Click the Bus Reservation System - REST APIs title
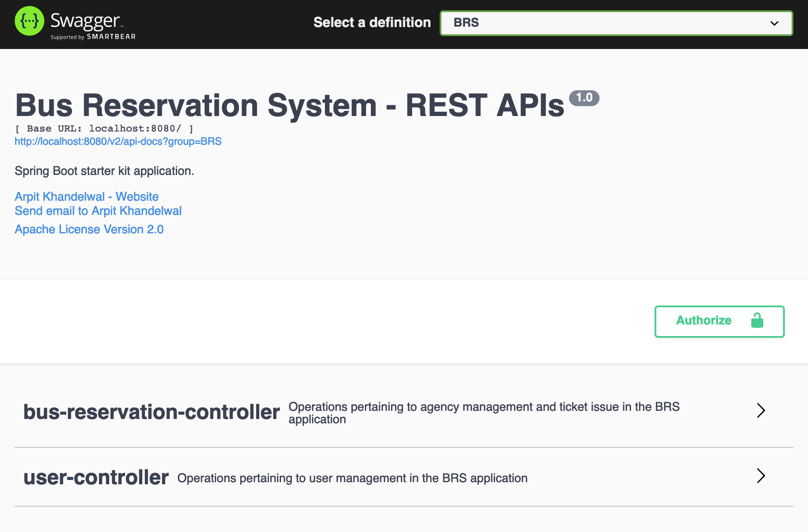This screenshot has width=808, height=532. click(x=290, y=105)
